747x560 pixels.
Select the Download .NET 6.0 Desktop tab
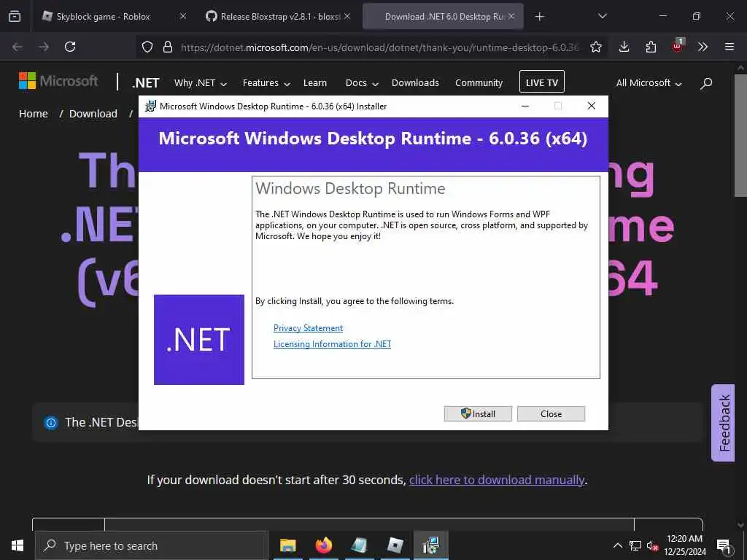click(443, 17)
